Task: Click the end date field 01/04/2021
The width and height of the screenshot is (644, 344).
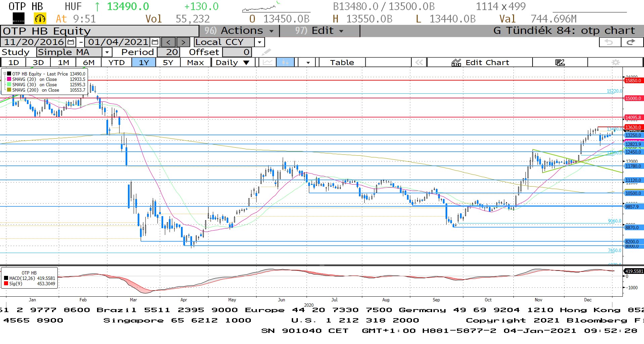Action: tap(118, 42)
